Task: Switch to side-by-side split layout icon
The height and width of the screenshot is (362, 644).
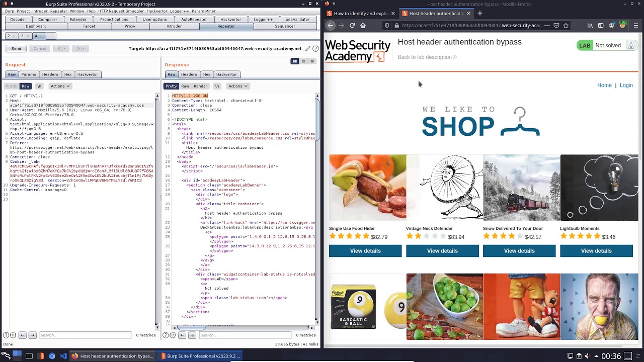Action: pyautogui.click(x=295, y=61)
